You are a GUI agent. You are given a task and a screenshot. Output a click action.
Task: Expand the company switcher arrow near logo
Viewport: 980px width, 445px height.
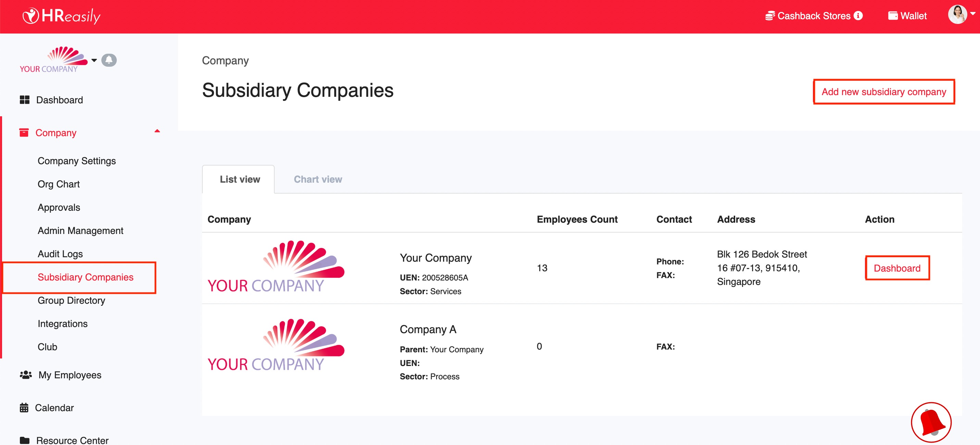tap(94, 61)
